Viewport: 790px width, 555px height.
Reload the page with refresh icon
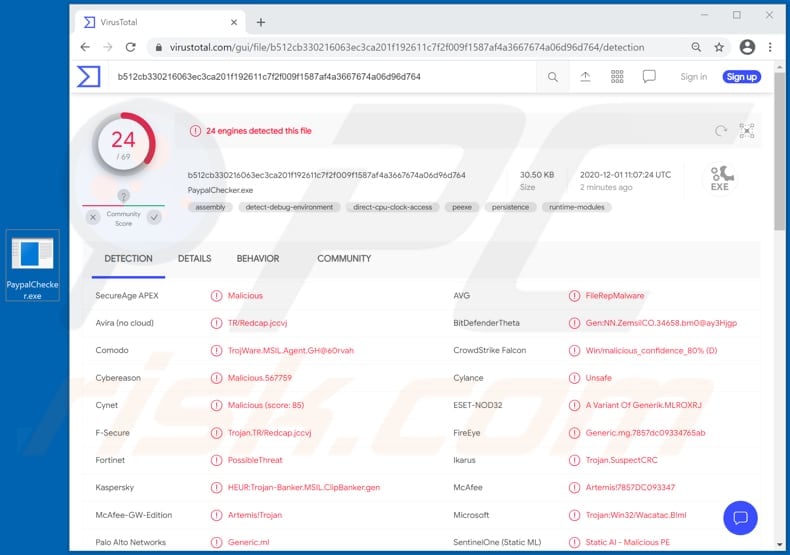(x=130, y=47)
